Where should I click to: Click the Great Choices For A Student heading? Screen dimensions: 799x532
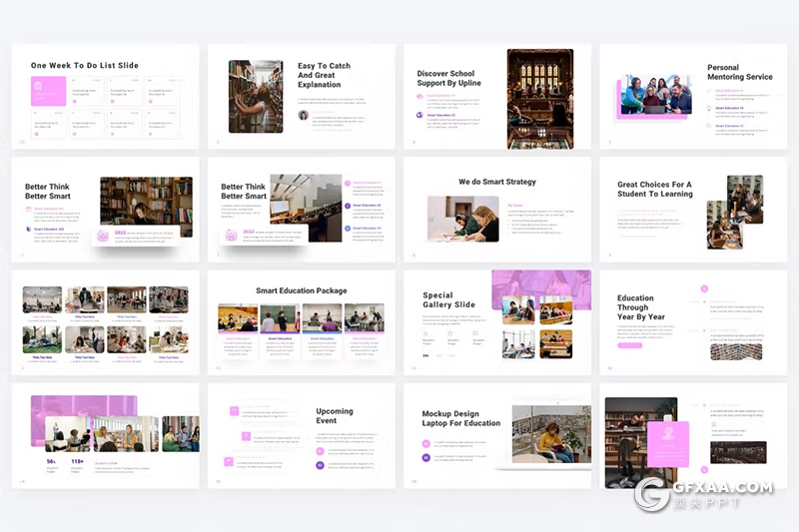click(x=654, y=190)
